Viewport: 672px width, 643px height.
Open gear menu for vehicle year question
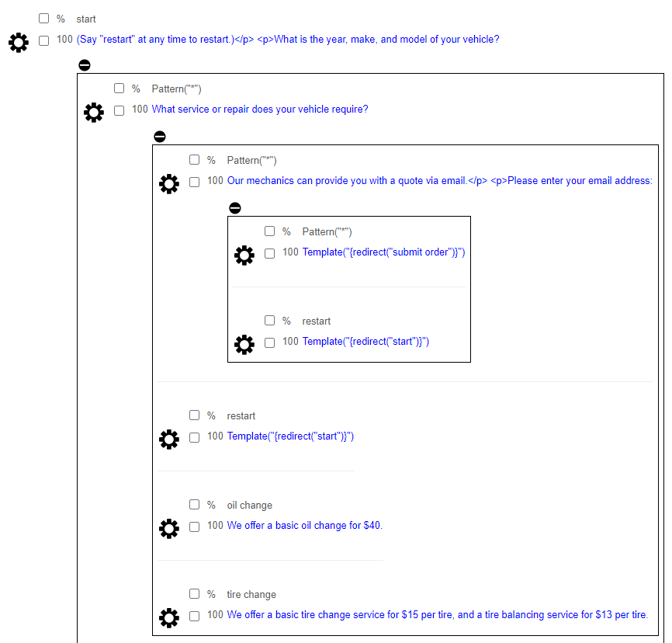tap(19, 43)
